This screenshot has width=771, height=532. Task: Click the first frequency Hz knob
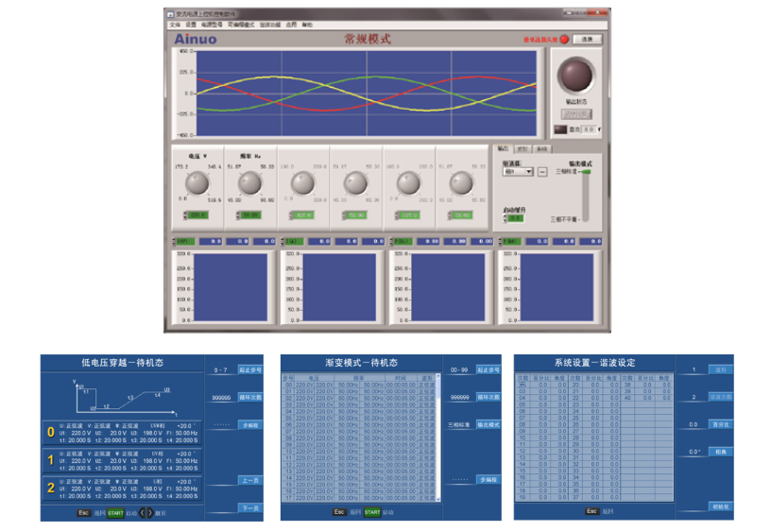[248, 184]
